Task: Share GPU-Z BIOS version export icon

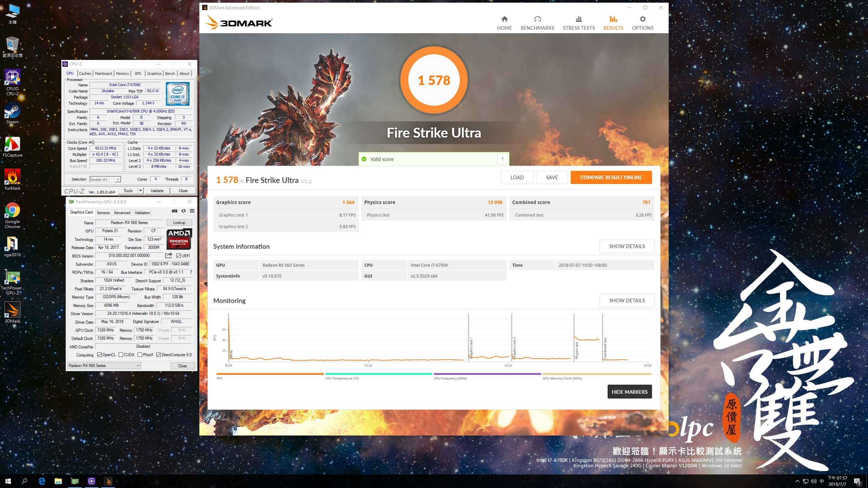Action: [x=169, y=256]
